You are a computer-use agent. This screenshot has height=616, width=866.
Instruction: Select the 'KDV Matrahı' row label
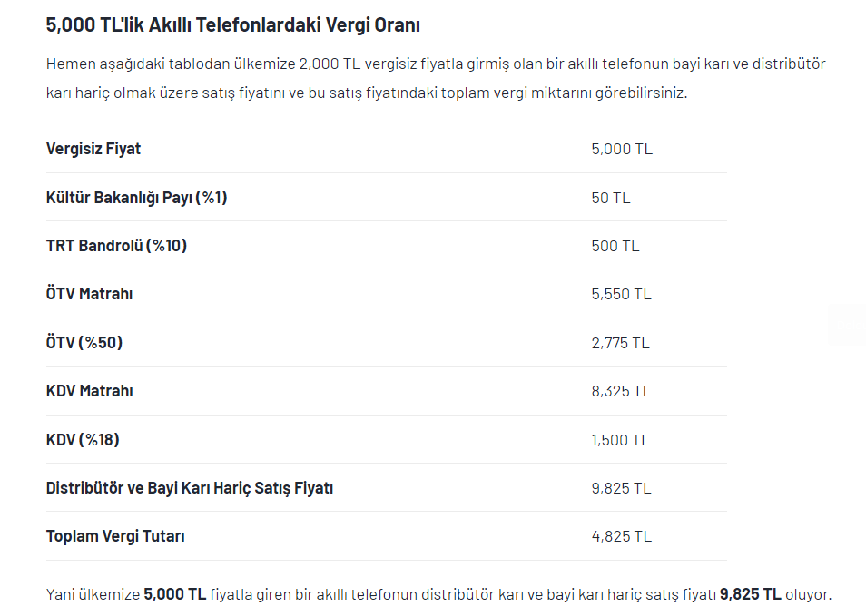(90, 391)
